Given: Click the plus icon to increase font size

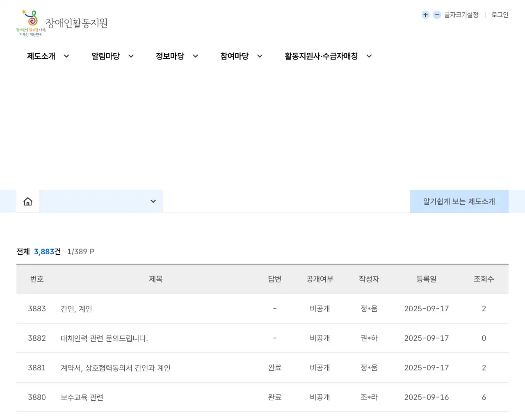Looking at the screenshot, I should tap(425, 15).
